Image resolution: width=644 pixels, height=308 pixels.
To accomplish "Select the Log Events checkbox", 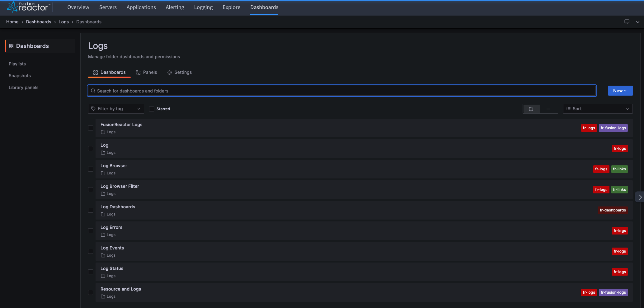I will coord(91,251).
